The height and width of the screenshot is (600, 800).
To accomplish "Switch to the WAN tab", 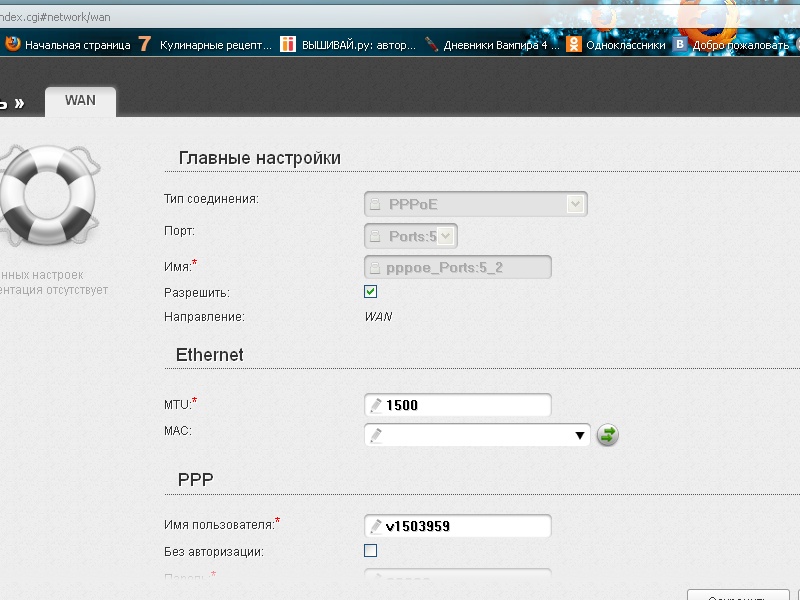I will coord(80,101).
